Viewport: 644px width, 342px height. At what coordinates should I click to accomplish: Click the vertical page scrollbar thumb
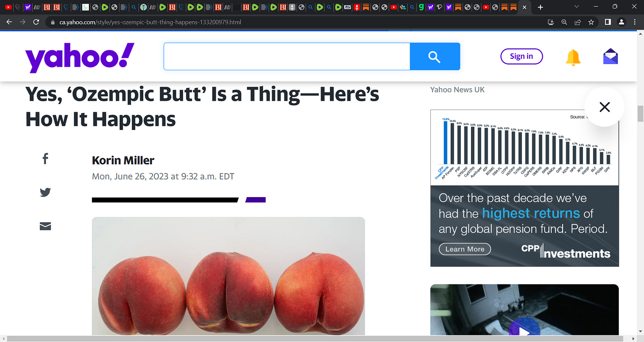pos(640,114)
